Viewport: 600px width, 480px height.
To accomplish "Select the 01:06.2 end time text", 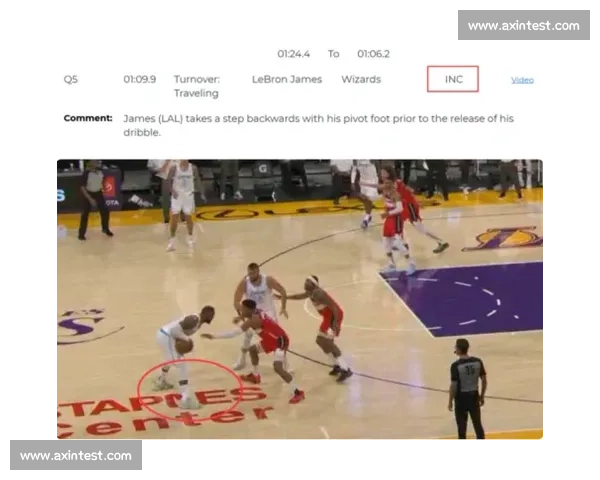I will click(373, 54).
